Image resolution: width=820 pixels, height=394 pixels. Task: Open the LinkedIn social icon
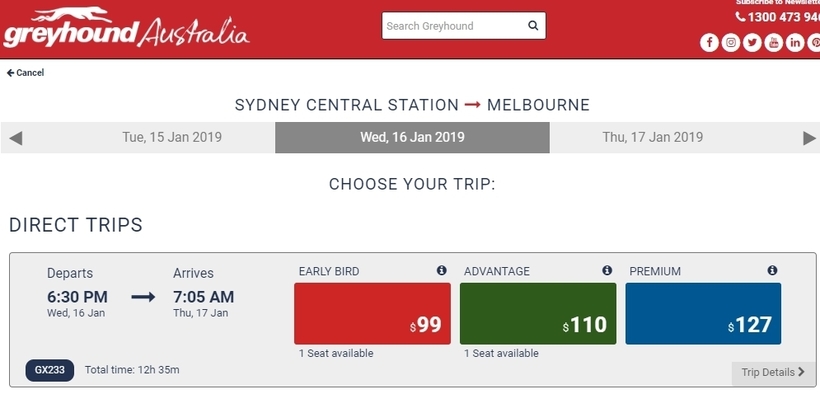[795, 42]
